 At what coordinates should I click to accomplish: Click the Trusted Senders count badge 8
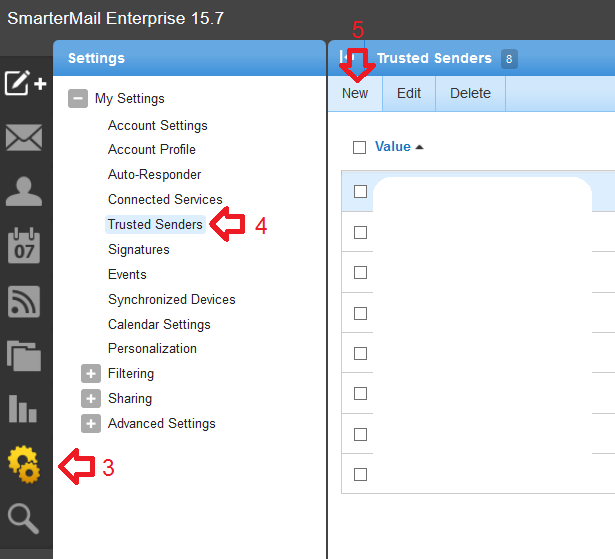(509, 59)
